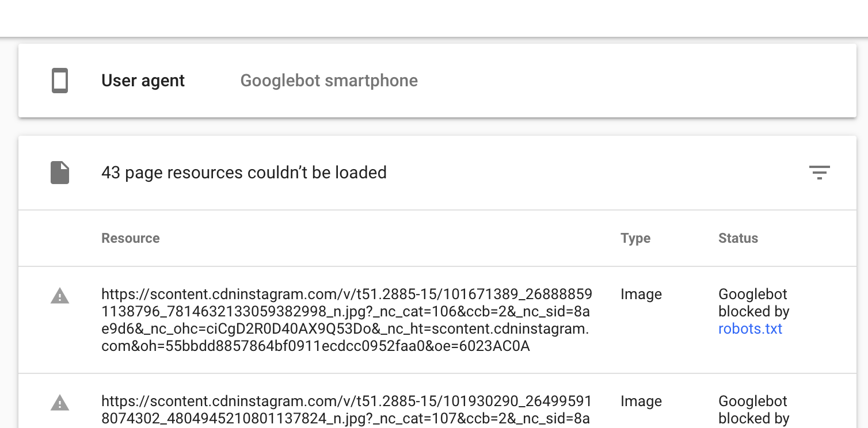The height and width of the screenshot is (428, 868).
Task: Click the "User agent" label
Action: tap(143, 81)
